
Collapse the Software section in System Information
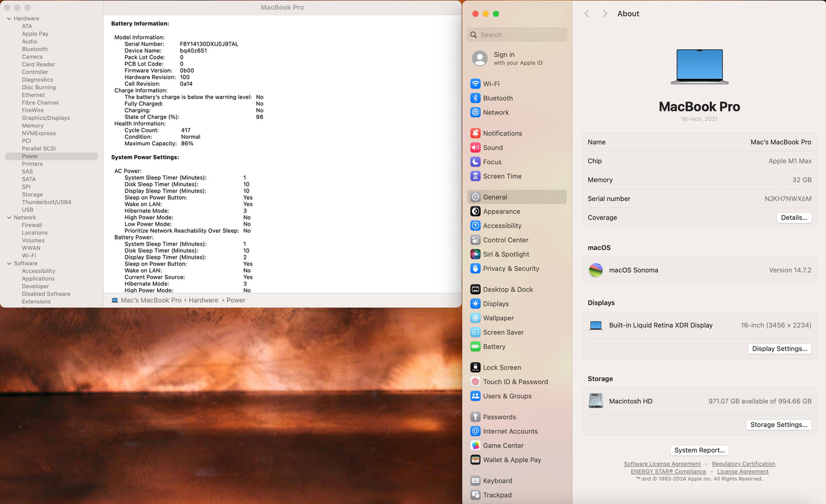pyautogui.click(x=10, y=263)
